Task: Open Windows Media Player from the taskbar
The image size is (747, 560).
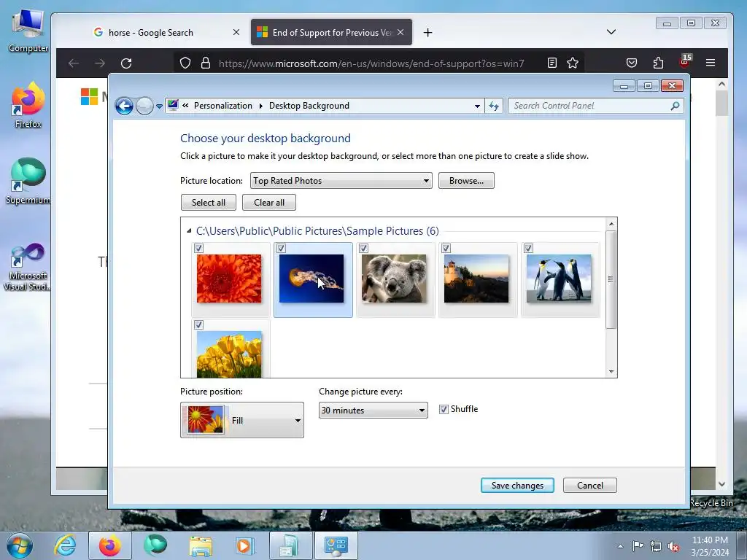Action: pyautogui.click(x=244, y=545)
